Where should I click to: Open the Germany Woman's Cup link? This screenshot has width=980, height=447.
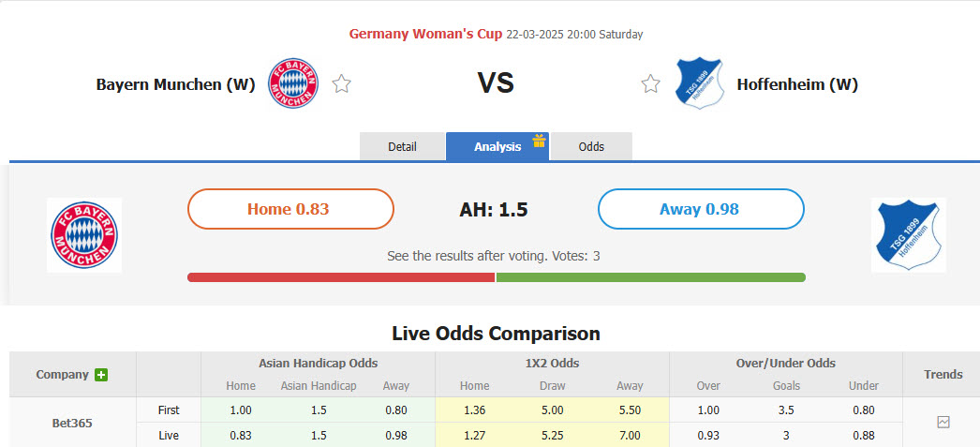pos(424,34)
